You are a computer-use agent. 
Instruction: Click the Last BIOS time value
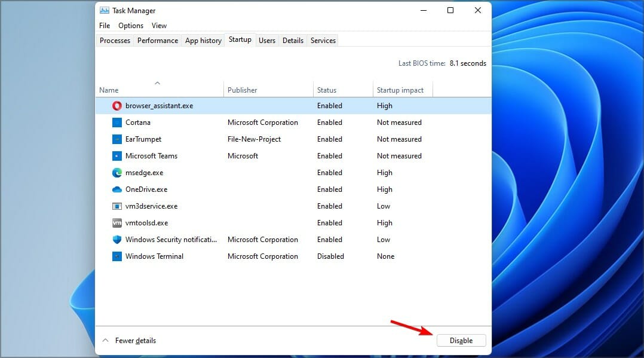468,63
